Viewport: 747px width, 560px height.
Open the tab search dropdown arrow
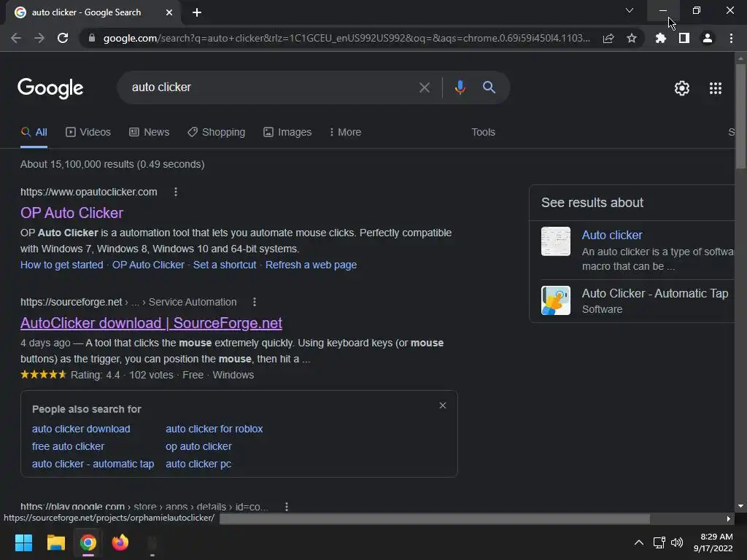[630, 10]
